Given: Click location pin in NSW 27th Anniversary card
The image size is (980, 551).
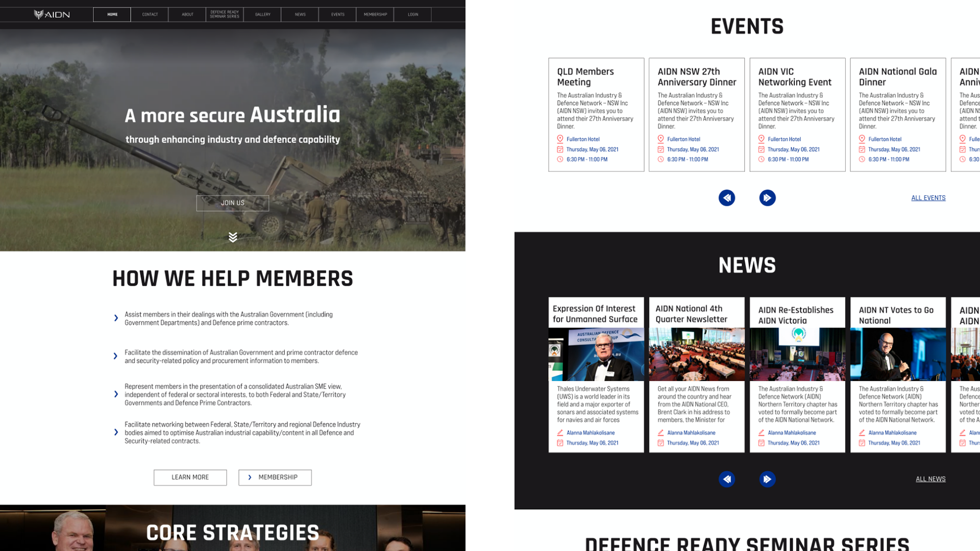Looking at the screenshot, I should [x=660, y=139].
